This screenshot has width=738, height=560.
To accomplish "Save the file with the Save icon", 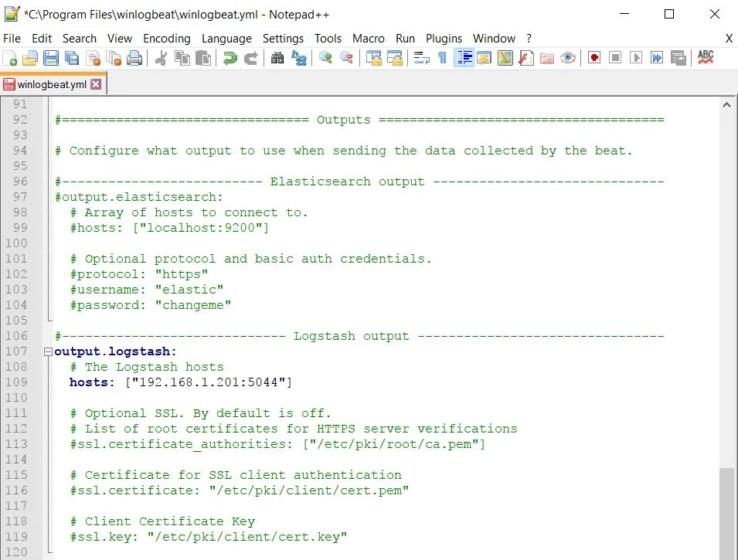I will coord(51,58).
